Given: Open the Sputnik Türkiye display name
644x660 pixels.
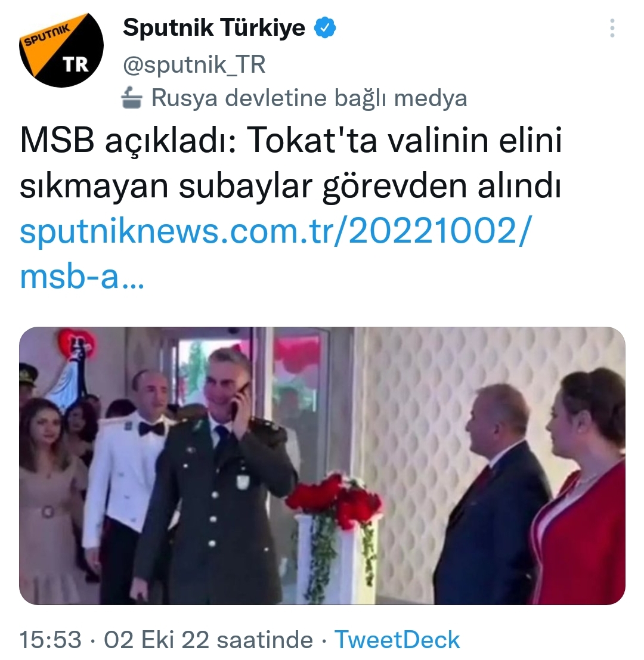Looking at the screenshot, I should tap(214, 28).
